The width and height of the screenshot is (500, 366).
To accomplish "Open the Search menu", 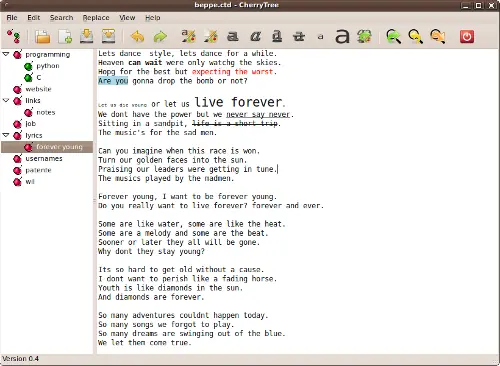I will (61, 18).
